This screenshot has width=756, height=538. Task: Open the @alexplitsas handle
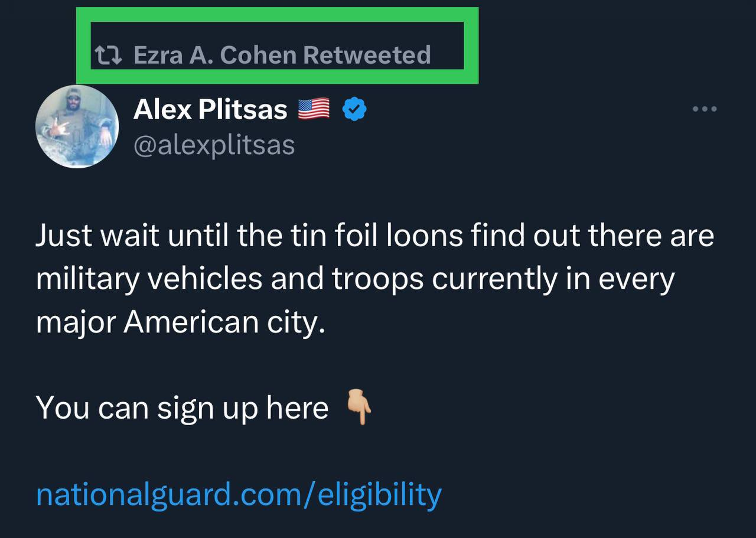[214, 145]
